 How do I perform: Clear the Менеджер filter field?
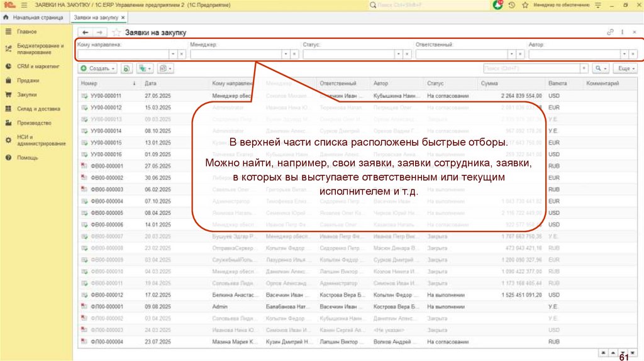click(x=294, y=54)
